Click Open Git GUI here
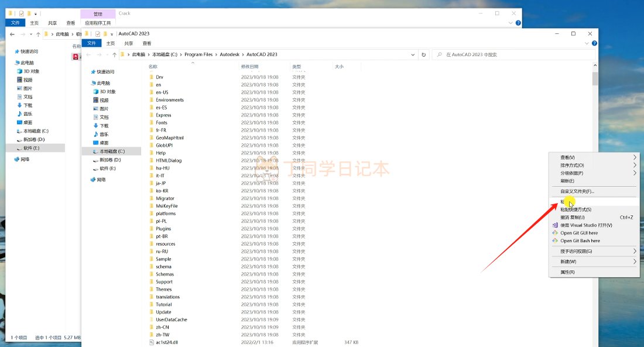644x347 pixels. (x=579, y=233)
